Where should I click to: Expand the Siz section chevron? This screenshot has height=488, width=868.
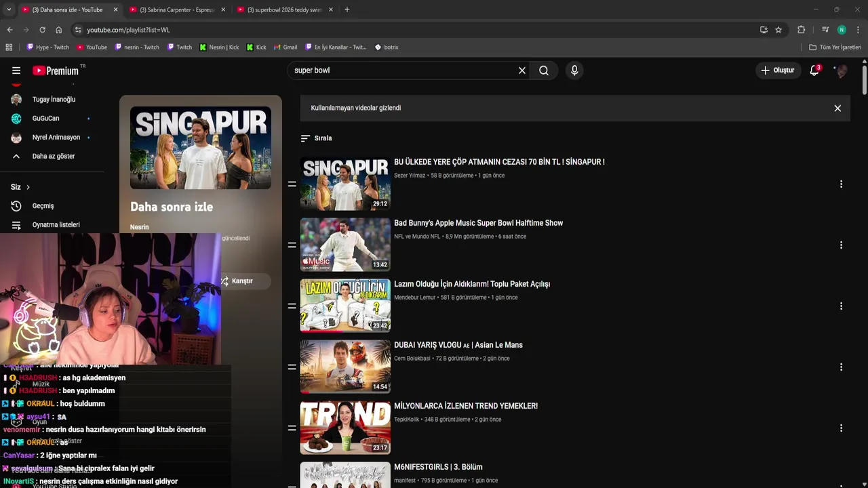(28, 187)
